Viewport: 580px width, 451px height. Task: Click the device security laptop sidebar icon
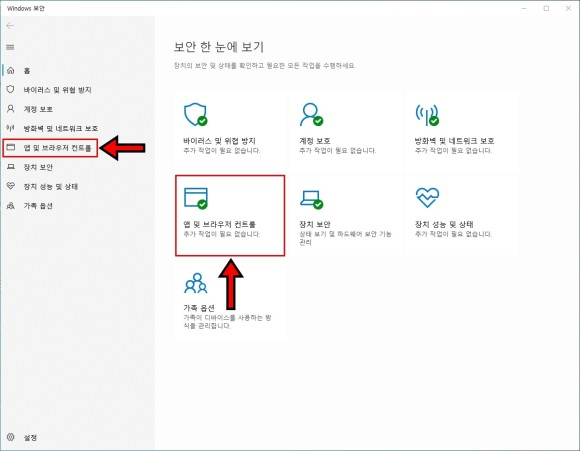11,166
